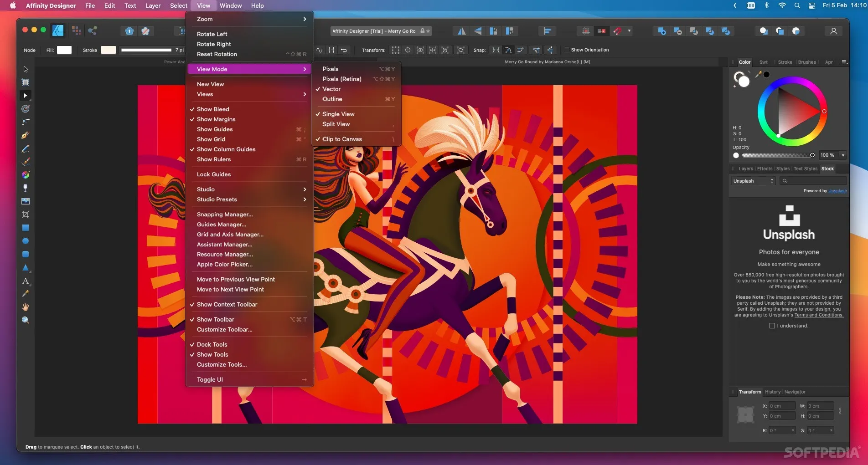The height and width of the screenshot is (465, 868).
Task: Select the Zoom magnifier tool
Action: pyautogui.click(x=26, y=320)
